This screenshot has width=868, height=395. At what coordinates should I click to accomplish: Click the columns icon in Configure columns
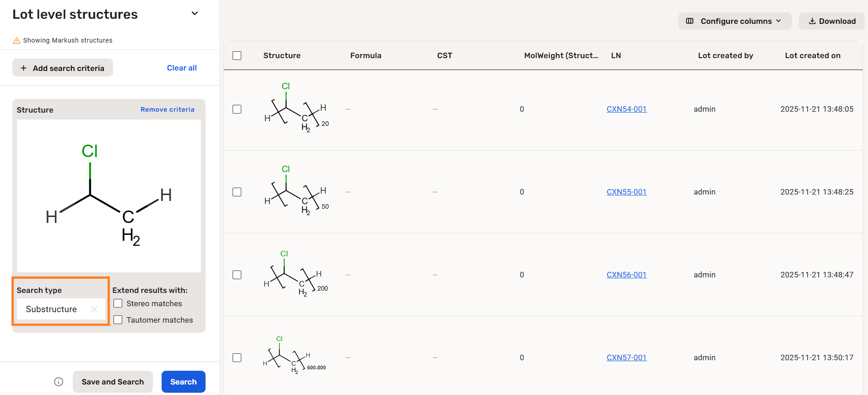pos(689,21)
